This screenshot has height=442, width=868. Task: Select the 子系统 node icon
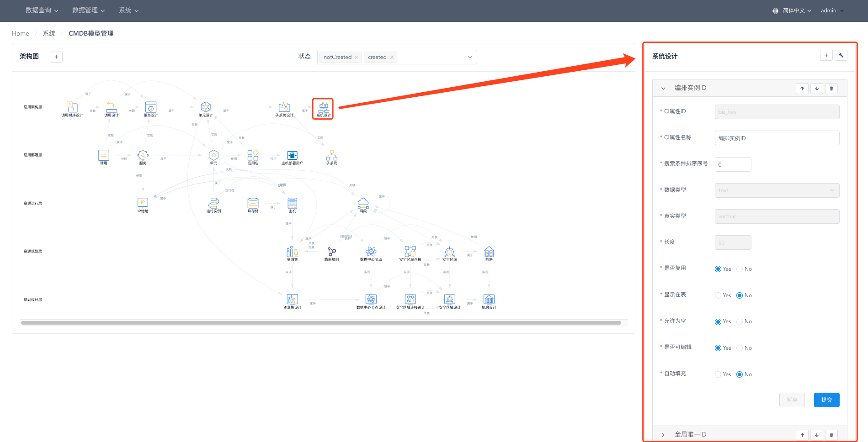tap(332, 155)
